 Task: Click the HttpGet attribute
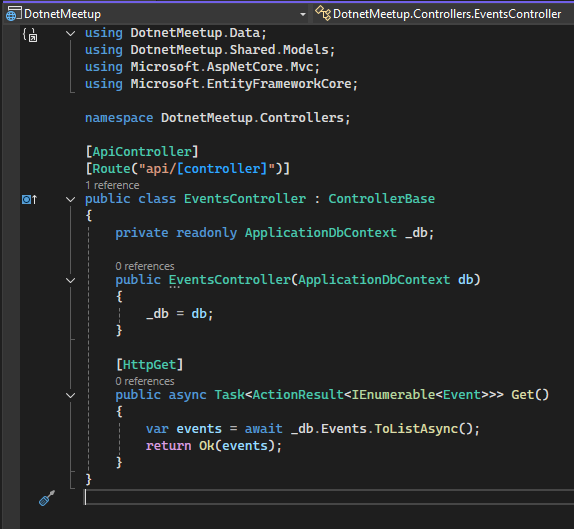149,365
